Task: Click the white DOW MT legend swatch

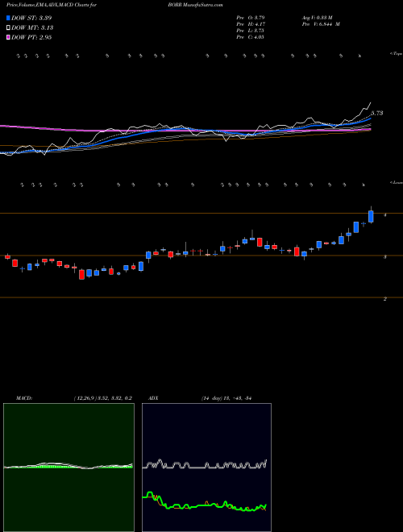Action: [x=8, y=28]
